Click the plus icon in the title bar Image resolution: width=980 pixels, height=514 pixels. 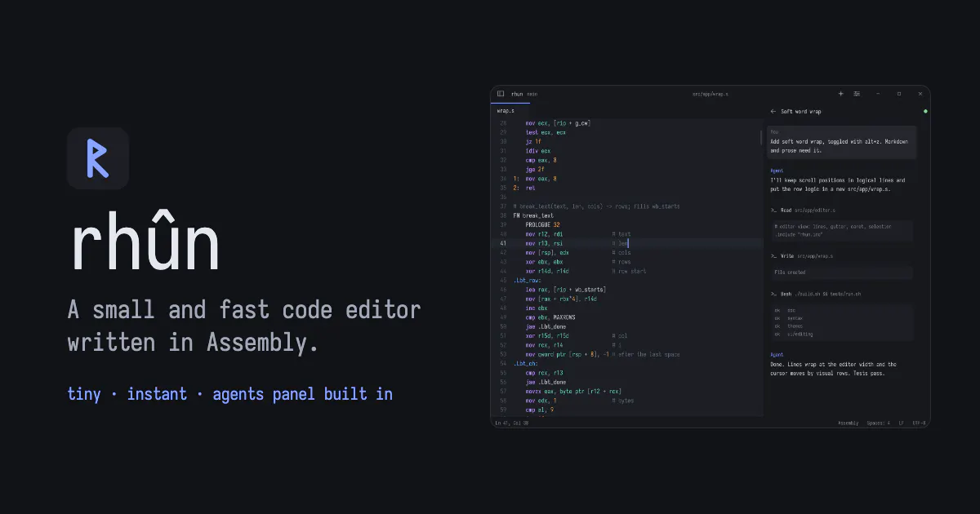click(841, 94)
